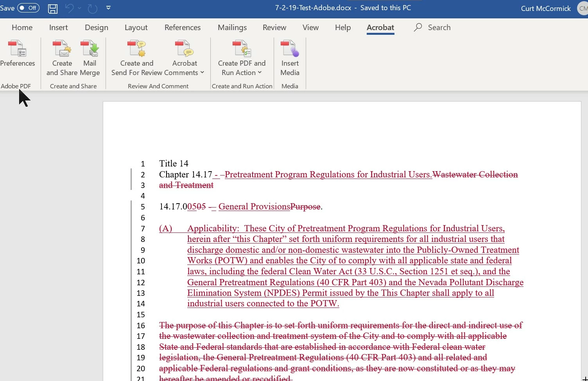Click the Acrobat tab
588x381 pixels.
pos(380,27)
